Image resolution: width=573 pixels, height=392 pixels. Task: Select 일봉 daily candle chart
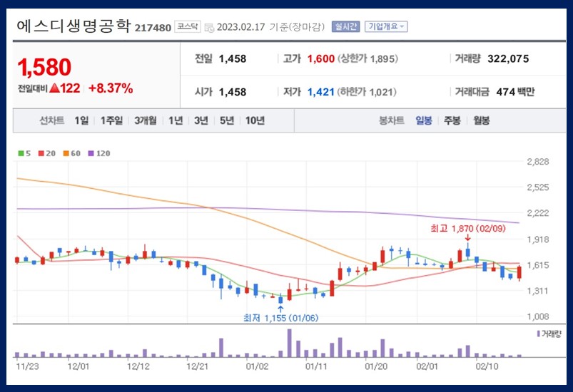(424, 120)
